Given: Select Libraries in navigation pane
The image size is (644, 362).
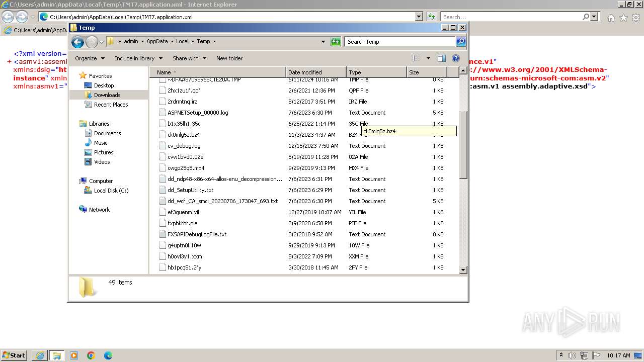Looking at the screenshot, I should [x=99, y=124].
